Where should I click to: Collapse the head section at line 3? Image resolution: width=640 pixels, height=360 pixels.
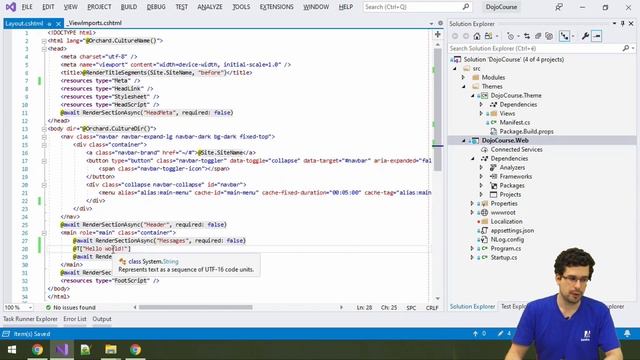[x=44, y=49]
